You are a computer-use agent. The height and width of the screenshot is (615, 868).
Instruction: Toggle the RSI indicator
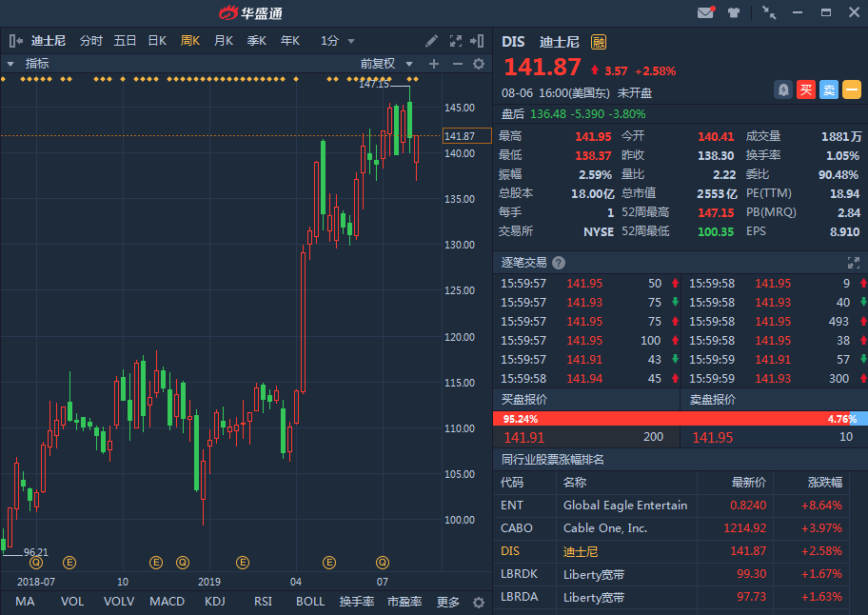(x=263, y=602)
